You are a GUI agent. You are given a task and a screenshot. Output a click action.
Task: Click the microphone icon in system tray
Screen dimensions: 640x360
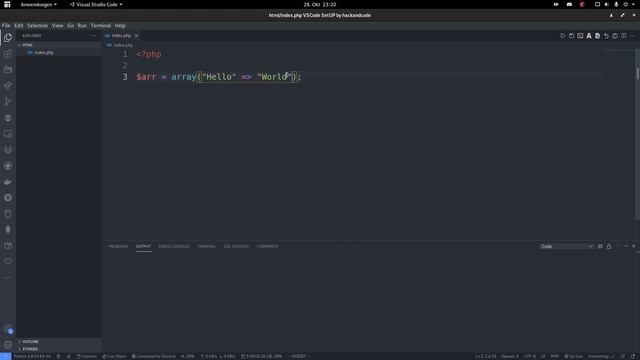click(x=616, y=4)
